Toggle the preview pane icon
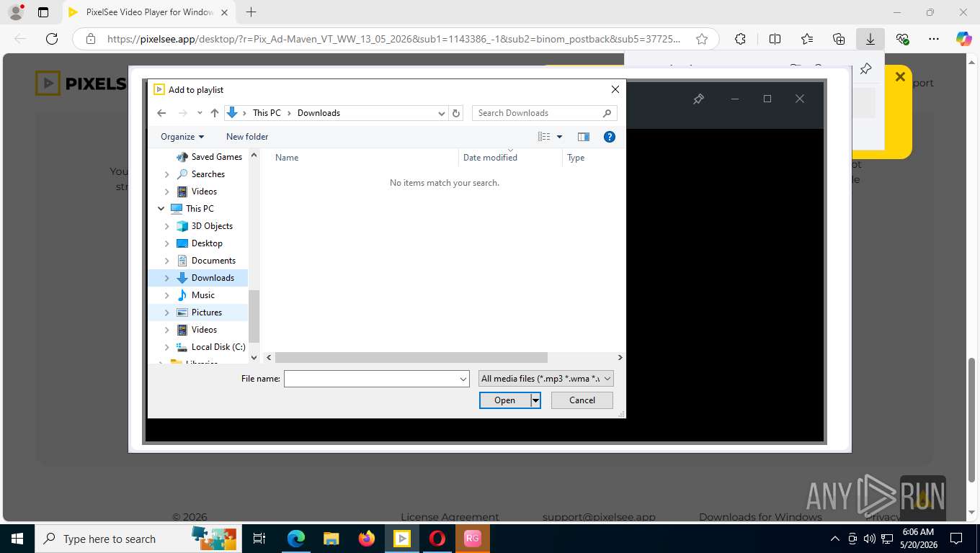 click(x=584, y=137)
